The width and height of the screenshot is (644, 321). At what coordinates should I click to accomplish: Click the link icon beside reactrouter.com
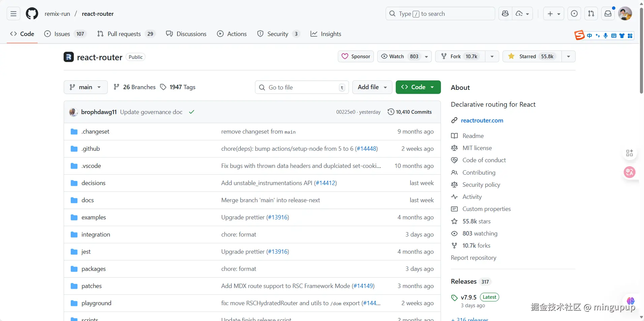click(x=454, y=120)
